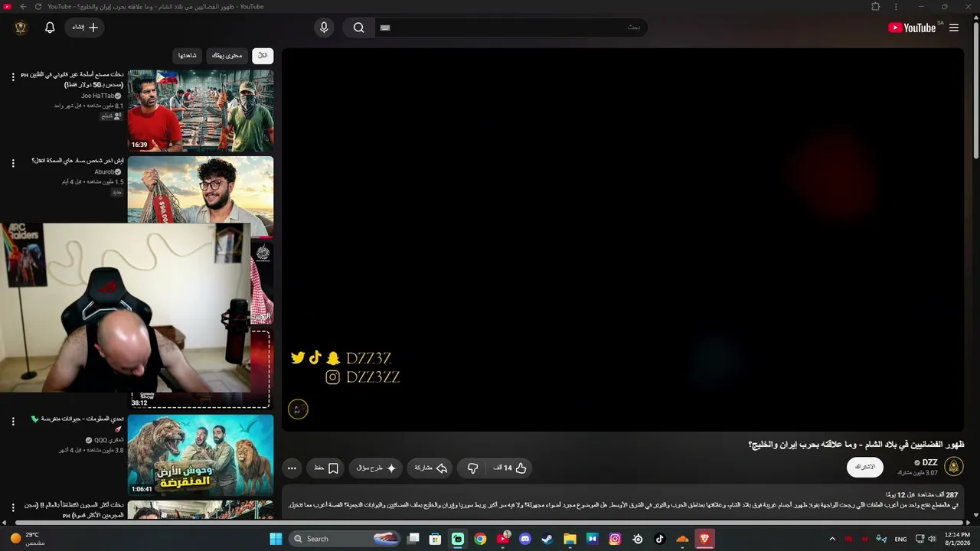This screenshot has width=980, height=551.
Task: Open account avatar menu
Action: click(21, 28)
